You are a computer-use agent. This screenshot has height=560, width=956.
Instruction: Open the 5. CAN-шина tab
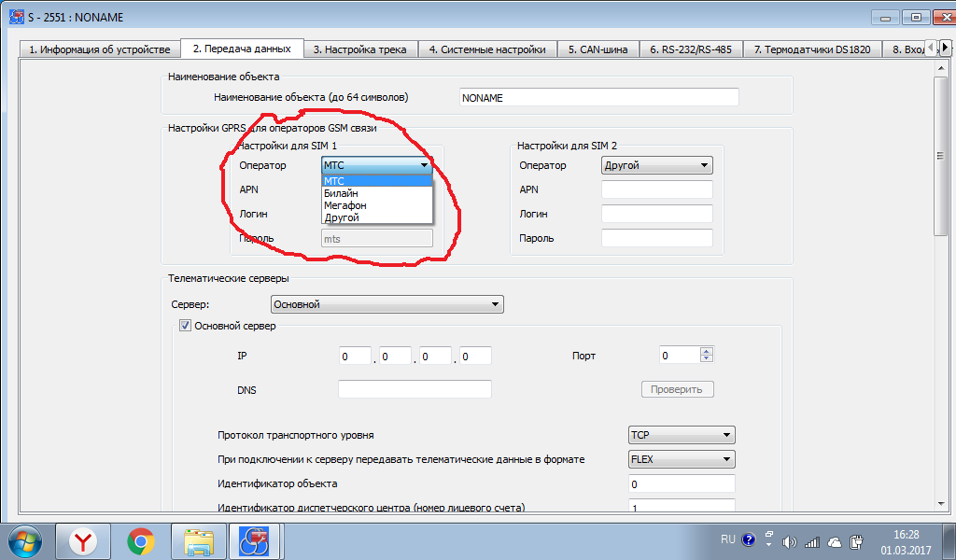tap(597, 49)
